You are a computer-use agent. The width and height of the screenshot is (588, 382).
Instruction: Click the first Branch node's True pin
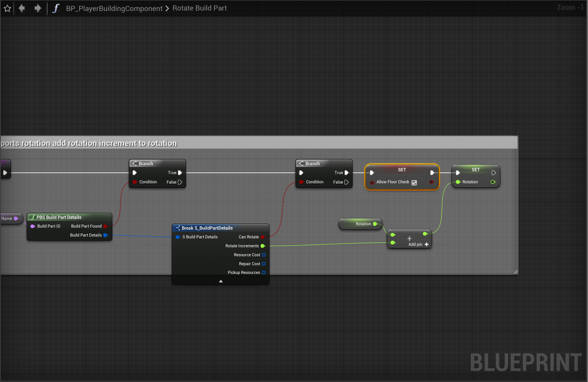[x=180, y=173]
